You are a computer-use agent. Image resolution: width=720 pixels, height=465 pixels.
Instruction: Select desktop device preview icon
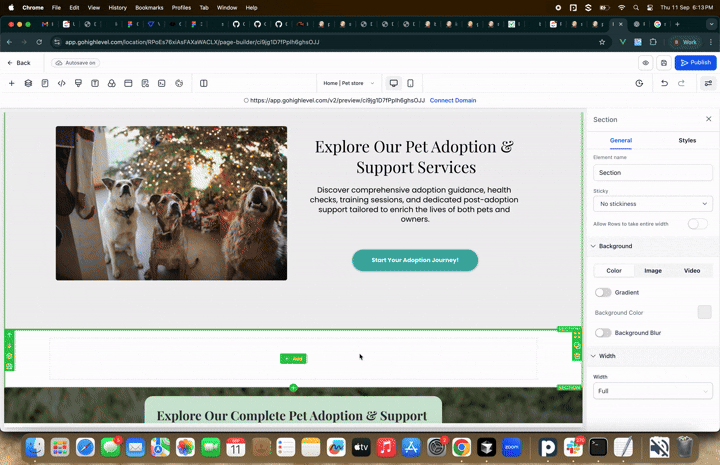tap(393, 83)
